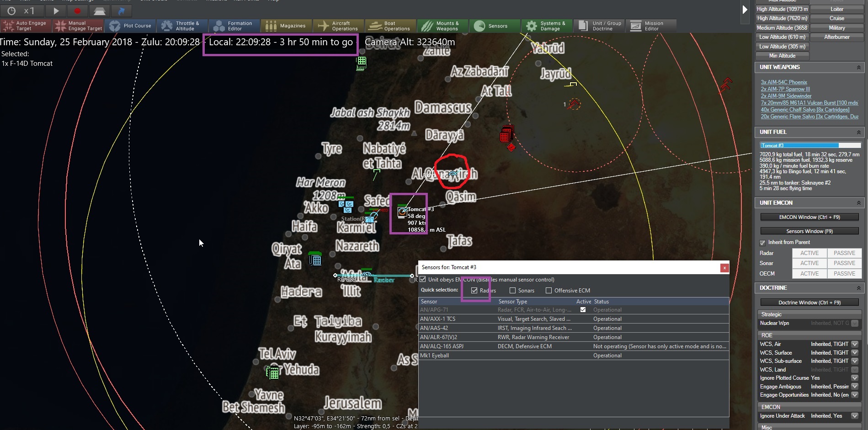Toggle the Radars quick selection checkbox
The height and width of the screenshot is (430, 868).
[474, 290]
